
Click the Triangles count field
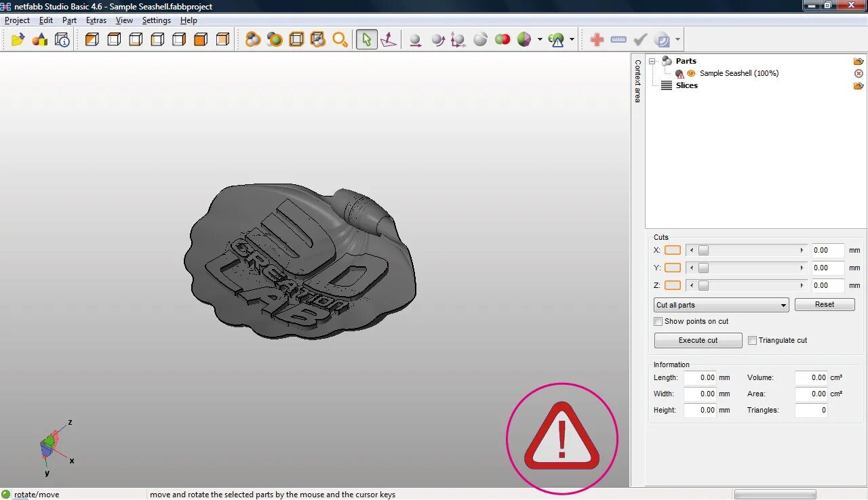coord(811,410)
